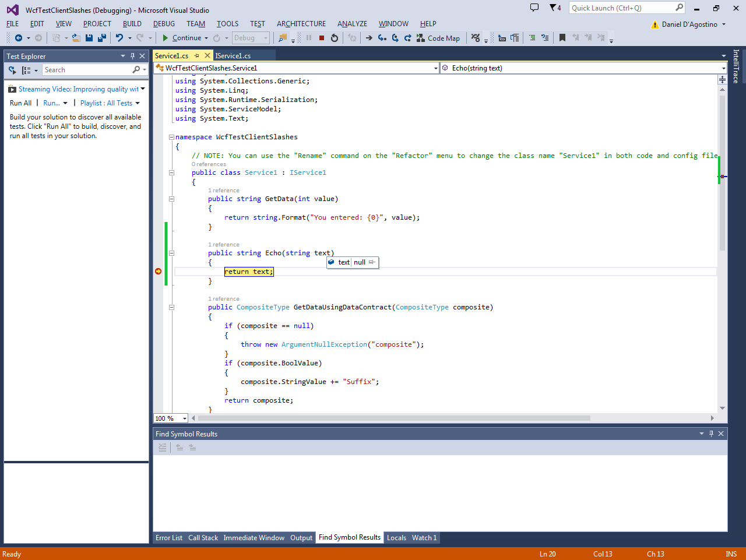Collapse the GetData method block
Image resolution: width=746 pixels, height=560 pixels.
click(x=171, y=199)
